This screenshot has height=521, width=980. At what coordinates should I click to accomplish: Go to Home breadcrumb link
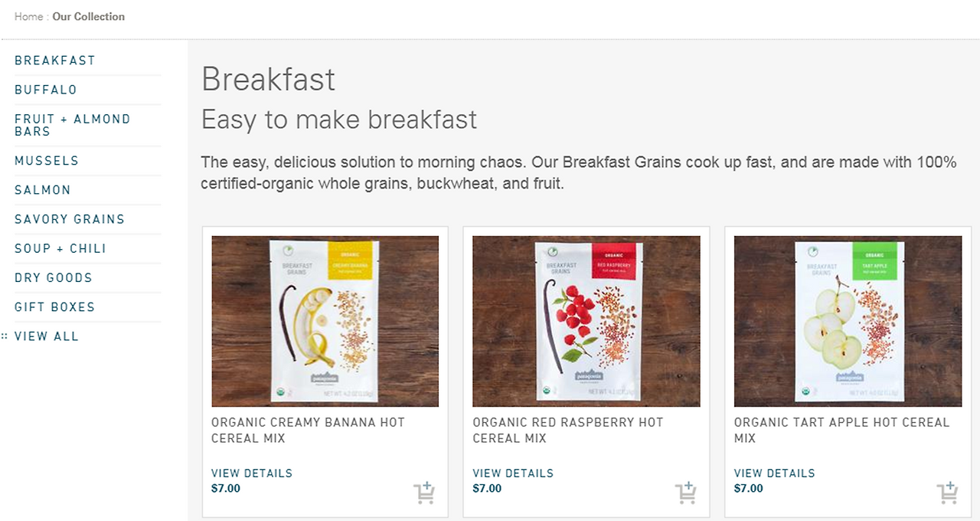(28, 16)
